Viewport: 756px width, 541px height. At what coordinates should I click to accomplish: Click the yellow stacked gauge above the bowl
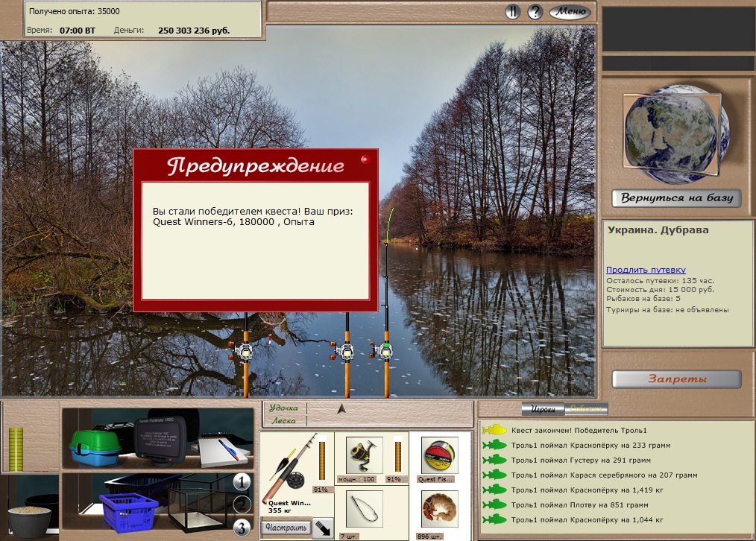pos(16,449)
